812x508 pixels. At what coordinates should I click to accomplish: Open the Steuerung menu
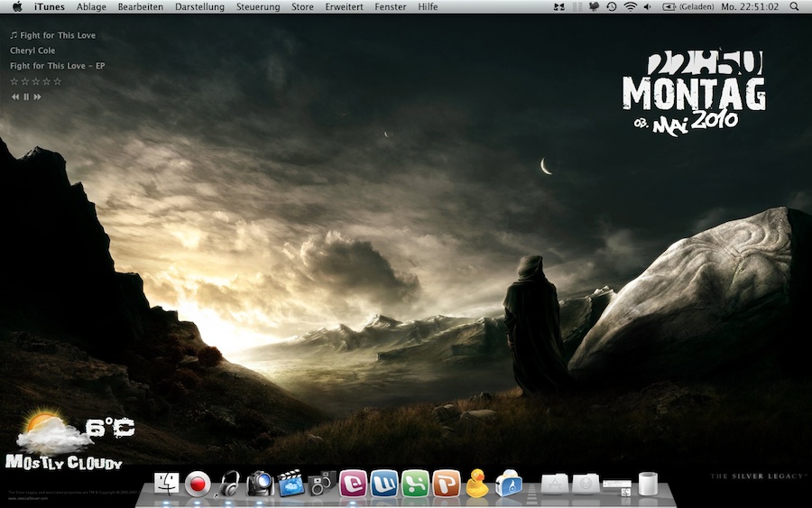click(x=258, y=6)
